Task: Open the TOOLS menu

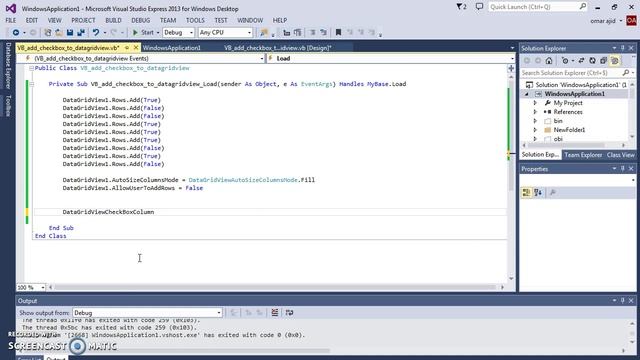Action: tap(195, 20)
